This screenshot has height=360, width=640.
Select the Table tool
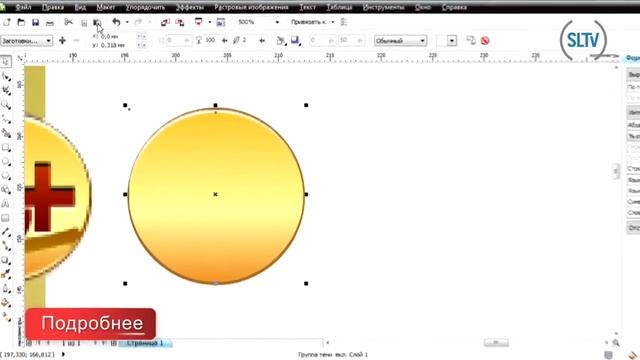pos(6,218)
